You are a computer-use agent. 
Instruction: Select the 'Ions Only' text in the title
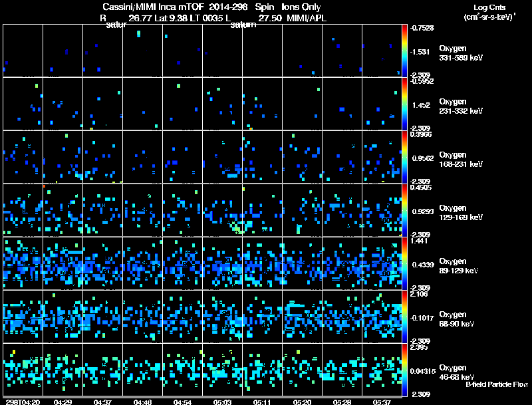tap(301, 7)
